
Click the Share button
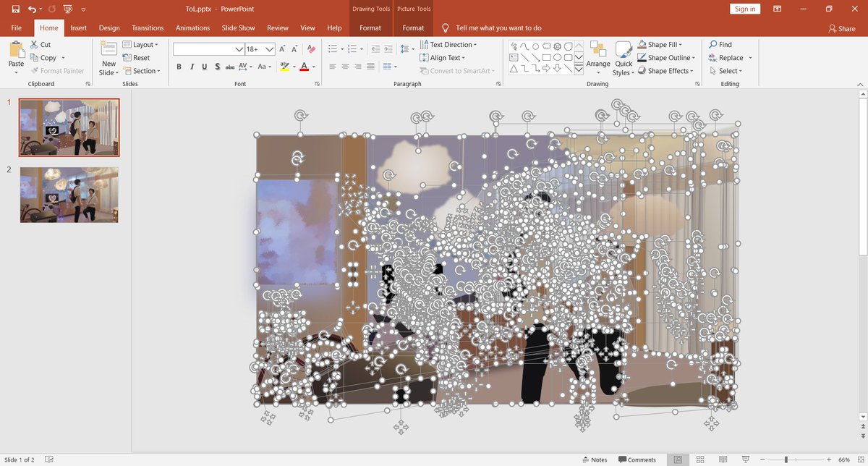tap(842, 29)
